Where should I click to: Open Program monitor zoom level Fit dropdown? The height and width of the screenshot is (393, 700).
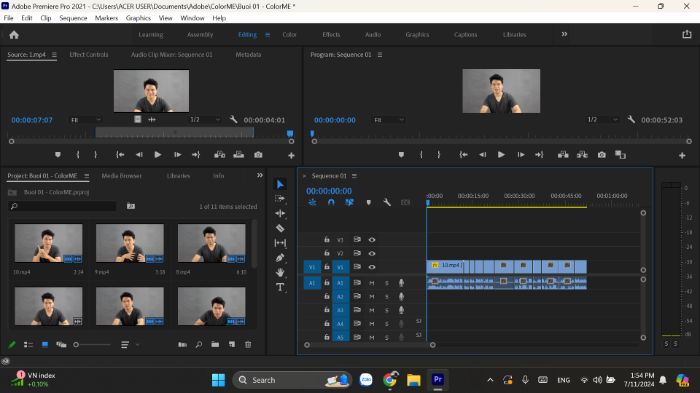(x=389, y=120)
